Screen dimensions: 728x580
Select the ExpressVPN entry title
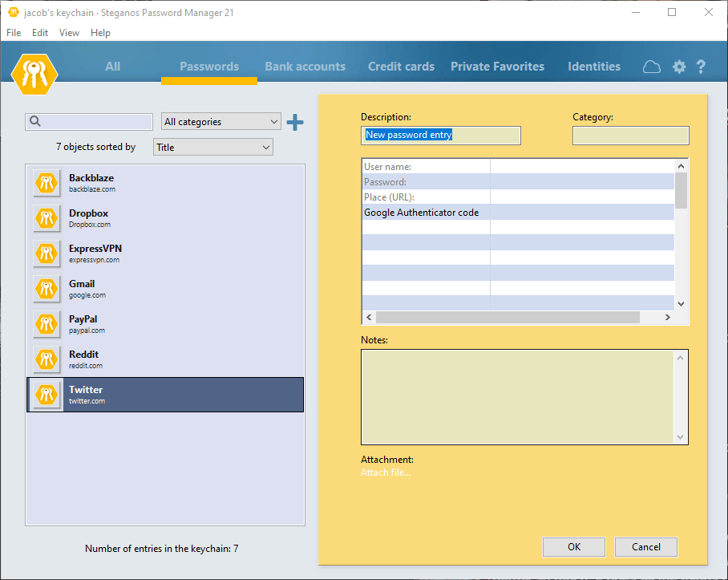tap(95, 249)
